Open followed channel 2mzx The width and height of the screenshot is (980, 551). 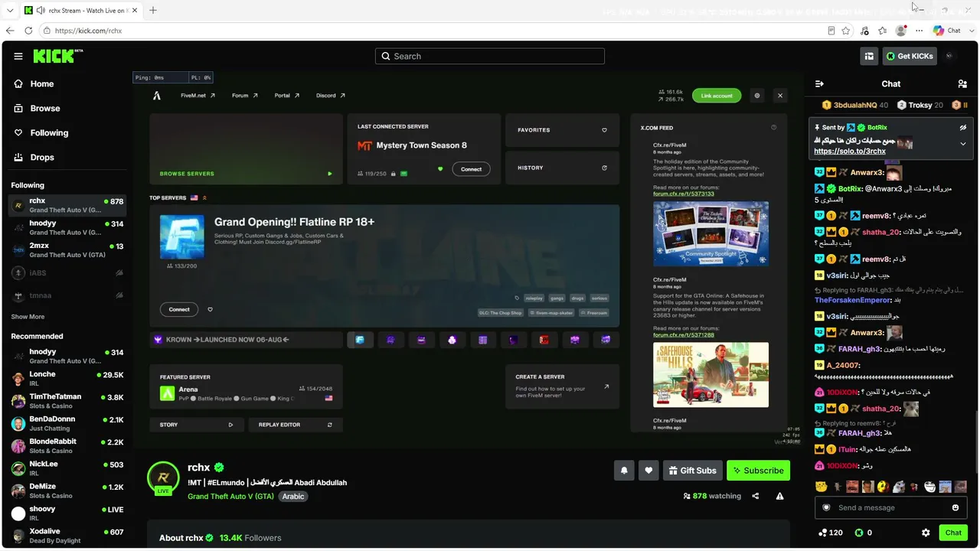click(67, 250)
